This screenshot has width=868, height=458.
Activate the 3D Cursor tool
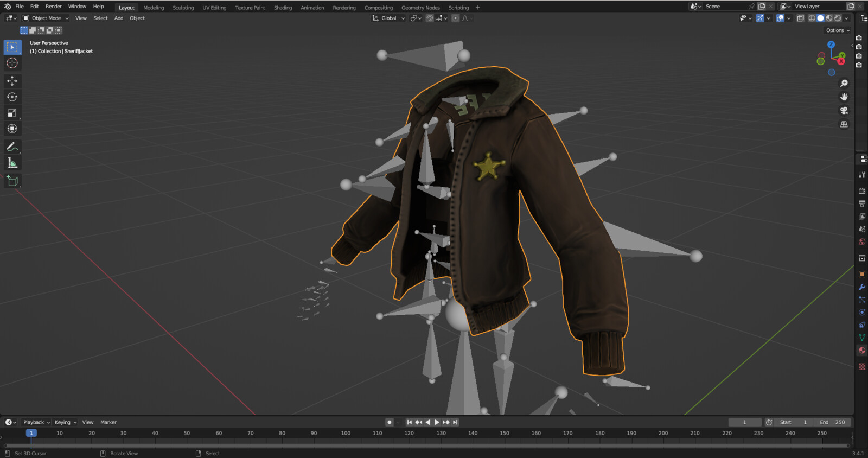[12, 63]
